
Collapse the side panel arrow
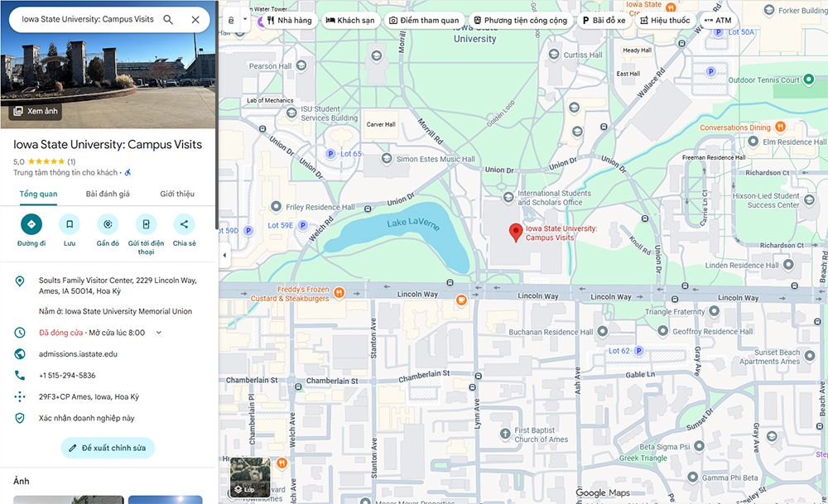225,256
